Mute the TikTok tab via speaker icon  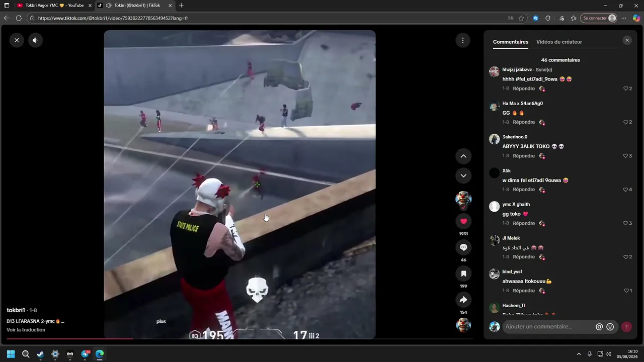(108, 6)
